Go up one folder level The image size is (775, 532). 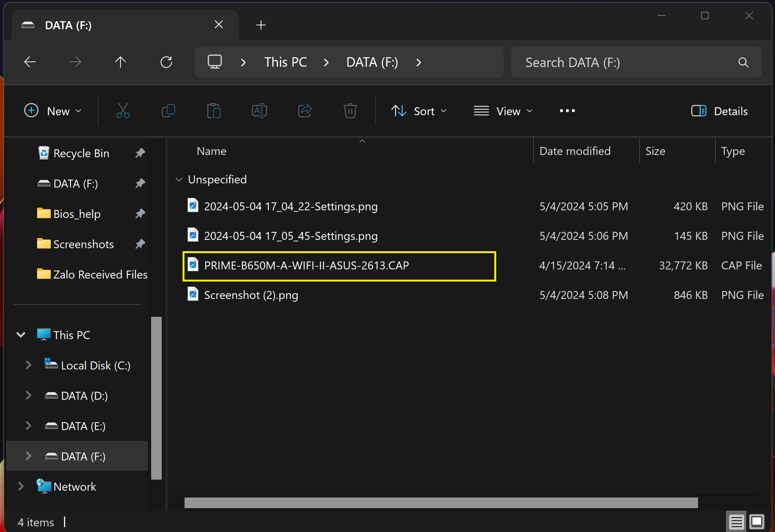[x=120, y=62]
